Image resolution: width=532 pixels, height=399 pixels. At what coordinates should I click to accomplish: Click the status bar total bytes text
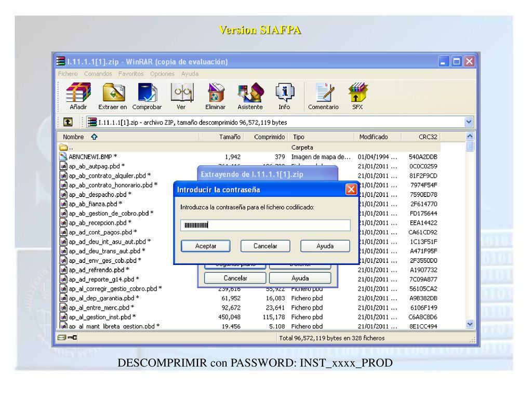(x=332, y=338)
